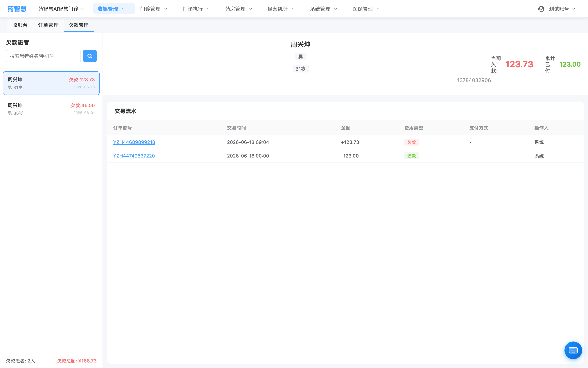Click the phone number 13784032906
This screenshot has height=368, width=588.
click(x=474, y=80)
